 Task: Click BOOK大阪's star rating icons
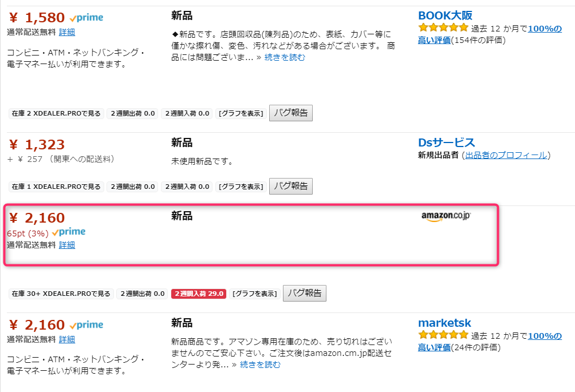[x=443, y=28]
